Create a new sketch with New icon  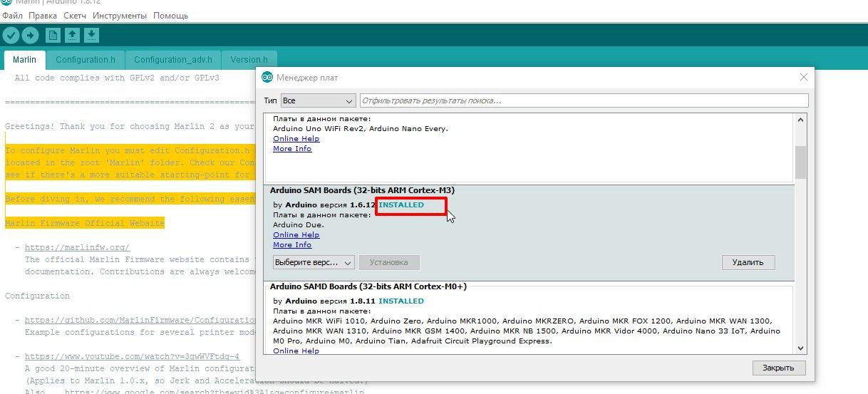[x=53, y=35]
